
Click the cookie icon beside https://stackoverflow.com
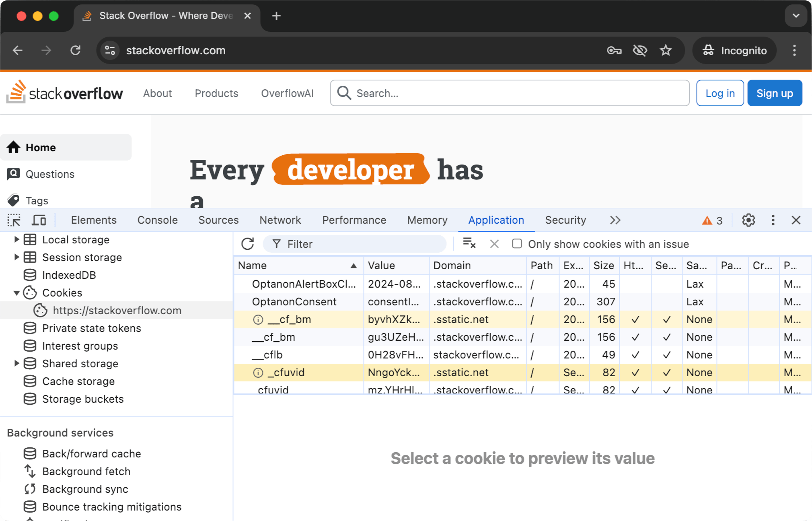pyautogui.click(x=40, y=311)
